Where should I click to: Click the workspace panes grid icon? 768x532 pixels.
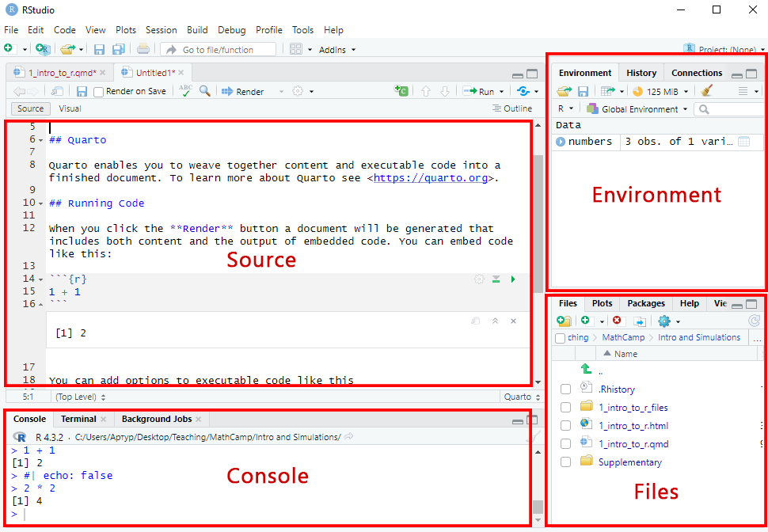[296, 49]
